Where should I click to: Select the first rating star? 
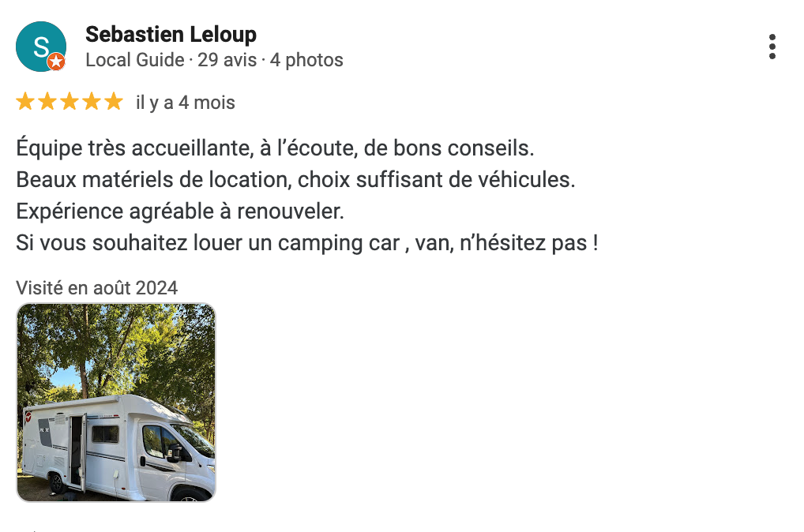click(x=24, y=101)
